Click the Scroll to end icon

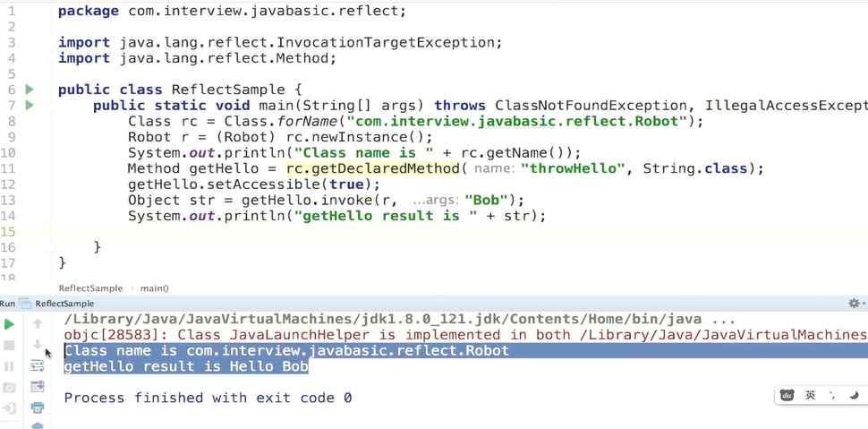(x=37, y=386)
